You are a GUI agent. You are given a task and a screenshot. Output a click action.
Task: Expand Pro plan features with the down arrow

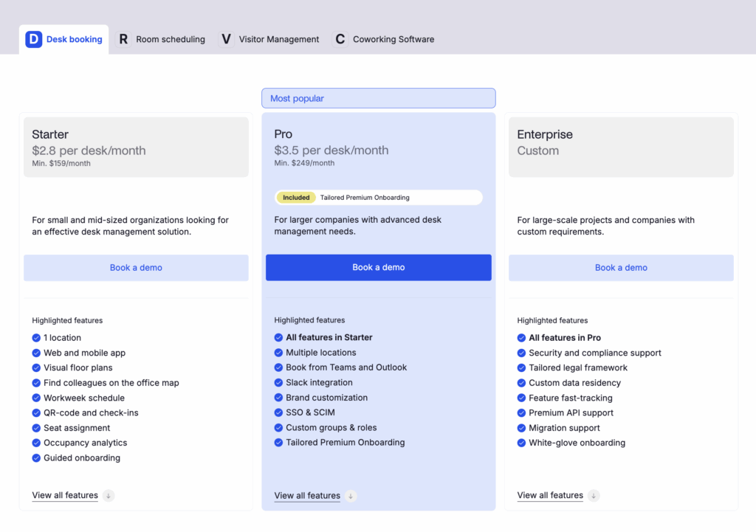pos(351,496)
